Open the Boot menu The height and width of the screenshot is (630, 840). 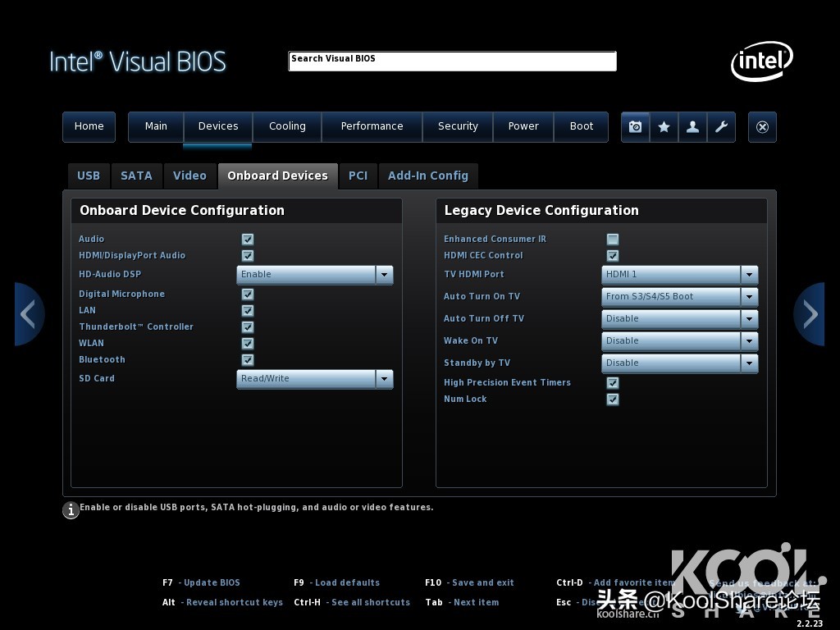[x=582, y=127]
